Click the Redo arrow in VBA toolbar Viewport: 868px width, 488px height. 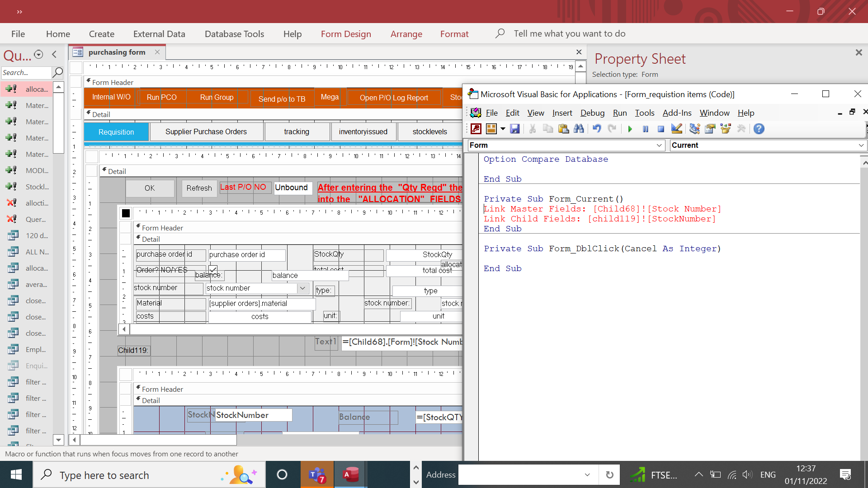click(612, 129)
